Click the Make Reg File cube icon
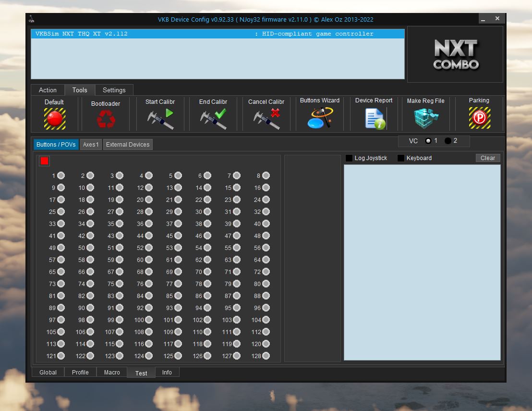This screenshot has width=532, height=411. point(426,119)
